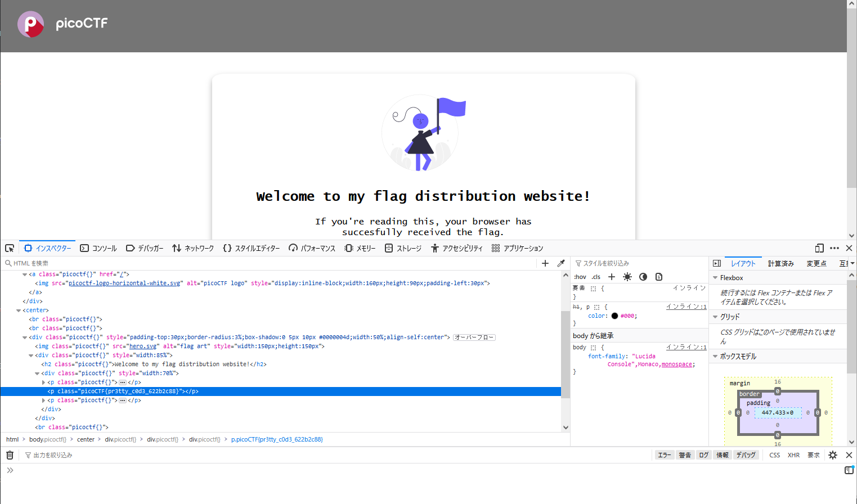This screenshot has height=504, width=857.
Task: Click the flag art illustration
Action: point(424,134)
